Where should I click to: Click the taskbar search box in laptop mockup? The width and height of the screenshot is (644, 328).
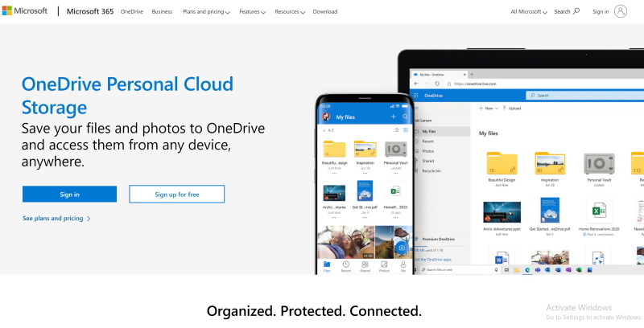point(459,270)
